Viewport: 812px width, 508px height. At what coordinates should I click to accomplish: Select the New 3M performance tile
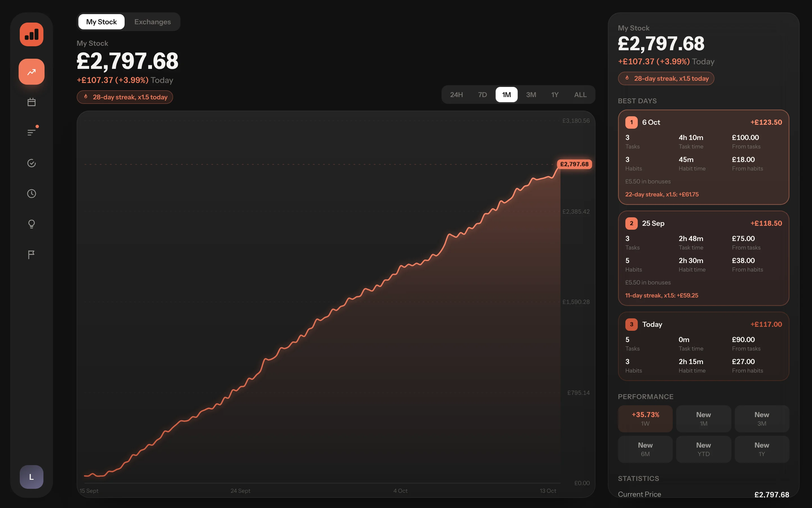(762, 419)
